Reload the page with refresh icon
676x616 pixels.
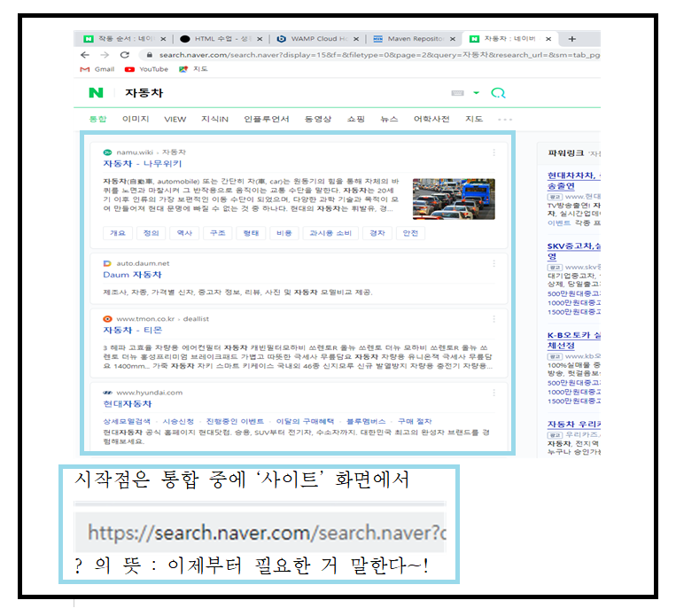coord(125,55)
